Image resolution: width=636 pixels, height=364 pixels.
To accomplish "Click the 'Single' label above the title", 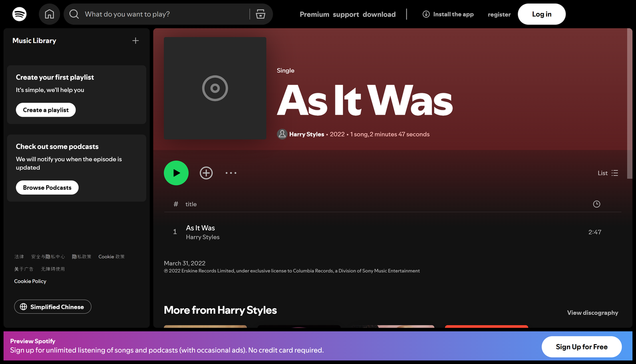I will pos(286,71).
